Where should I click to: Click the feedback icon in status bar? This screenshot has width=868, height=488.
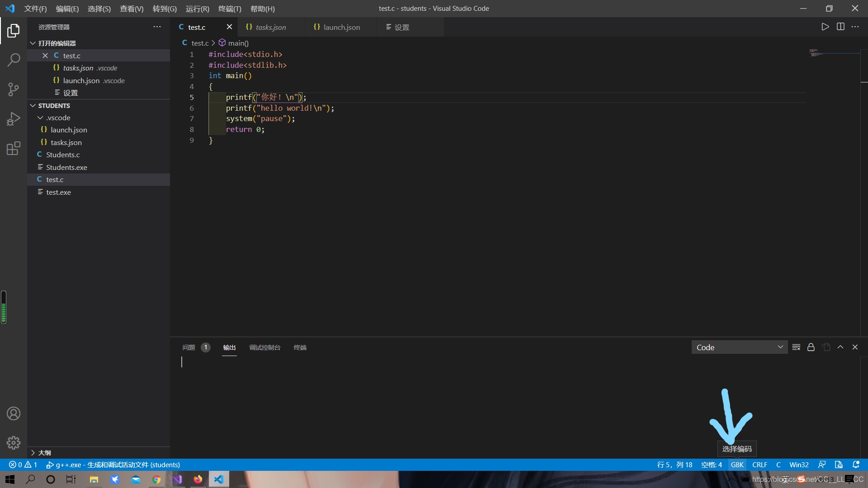click(x=822, y=465)
